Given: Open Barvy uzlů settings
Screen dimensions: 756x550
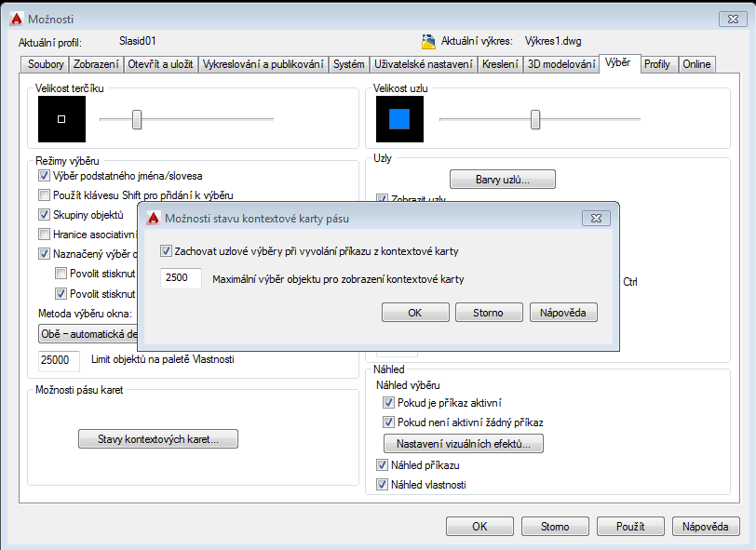Looking at the screenshot, I should pyautogui.click(x=502, y=179).
